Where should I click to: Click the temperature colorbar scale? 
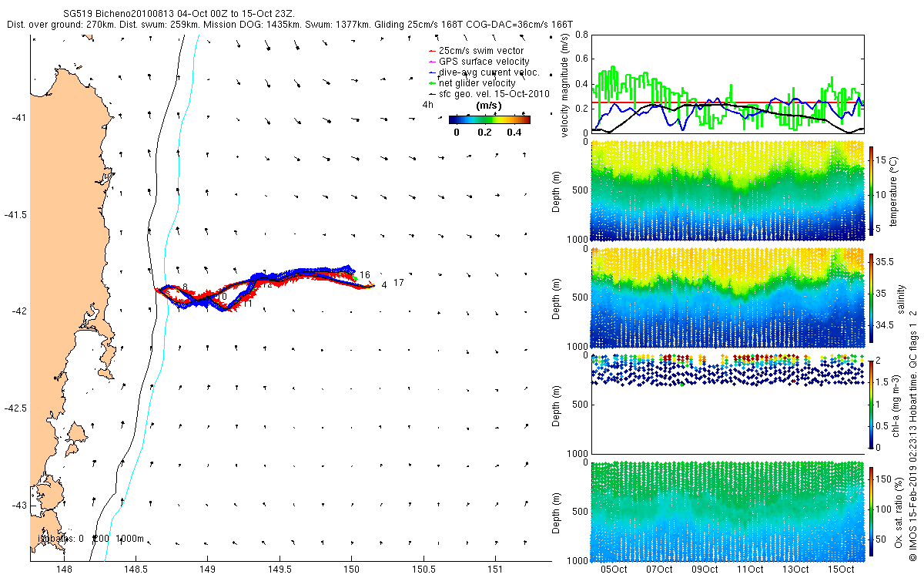click(872, 189)
